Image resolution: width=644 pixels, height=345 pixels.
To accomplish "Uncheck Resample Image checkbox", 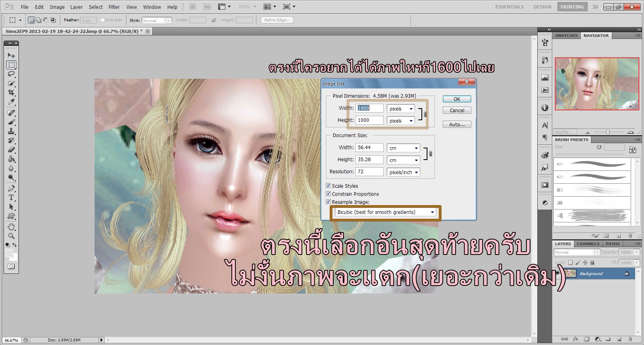I will [x=328, y=202].
